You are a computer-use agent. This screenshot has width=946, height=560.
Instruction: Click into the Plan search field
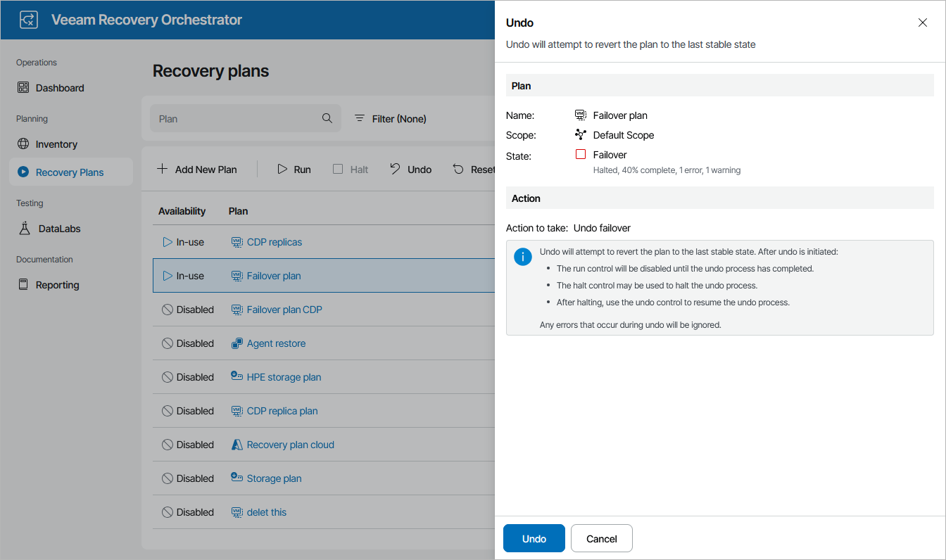point(236,119)
